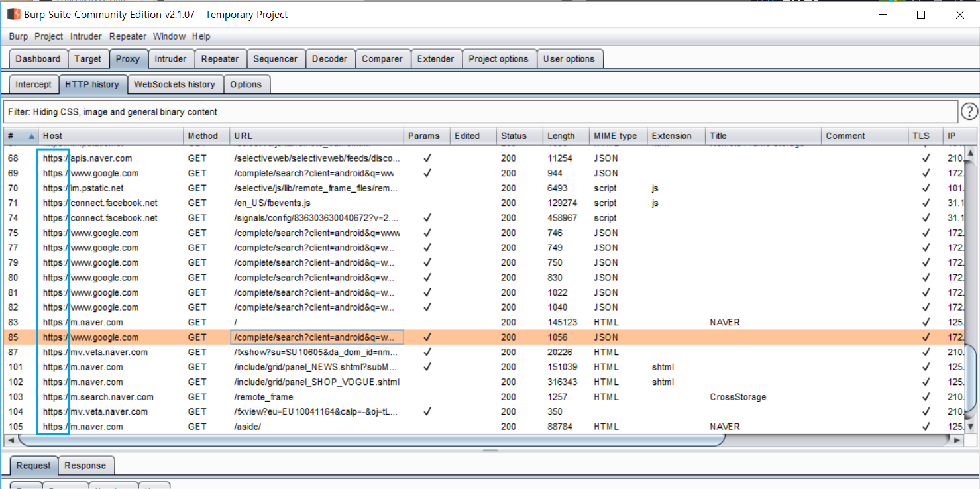Select row with length 145123

click(x=484, y=322)
